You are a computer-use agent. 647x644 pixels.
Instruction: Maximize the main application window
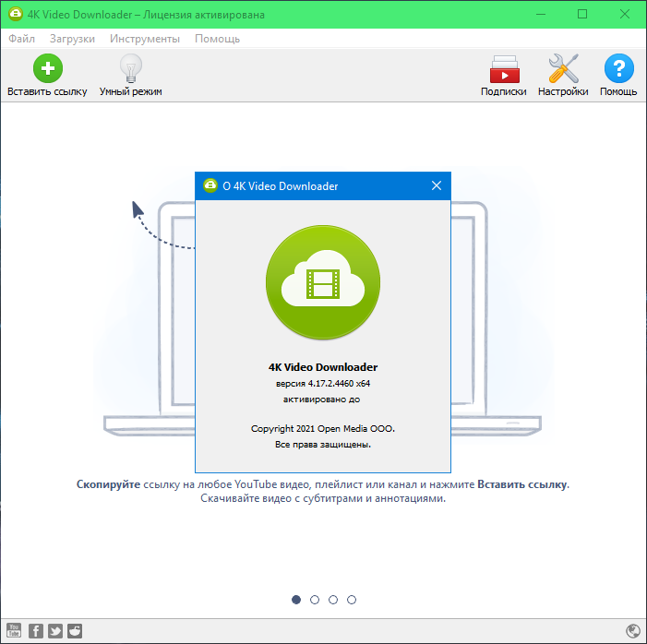(x=582, y=14)
